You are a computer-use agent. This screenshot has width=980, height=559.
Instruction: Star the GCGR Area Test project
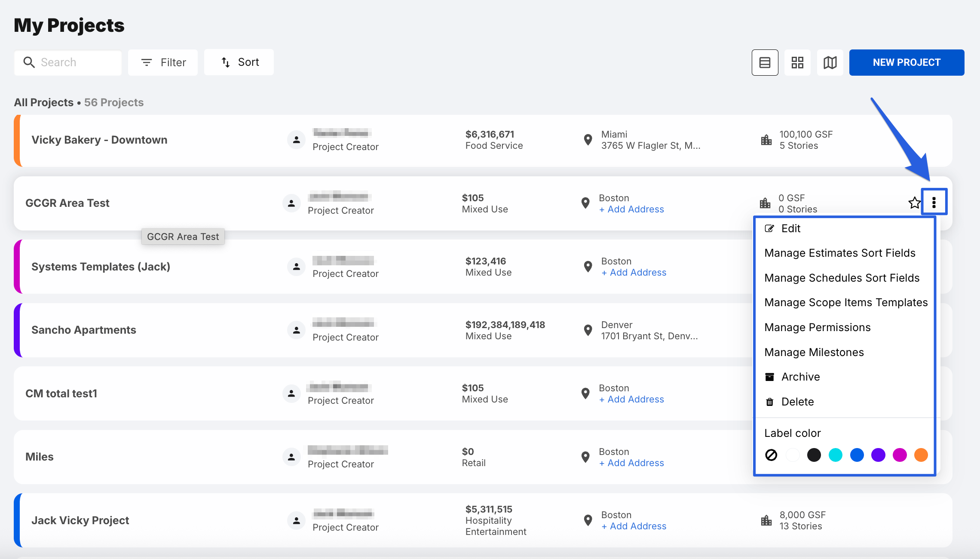pyautogui.click(x=914, y=203)
